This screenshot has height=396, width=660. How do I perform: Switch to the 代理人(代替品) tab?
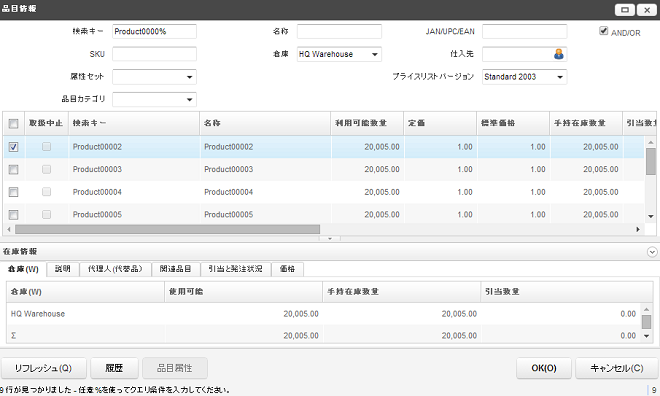coord(115,269)
